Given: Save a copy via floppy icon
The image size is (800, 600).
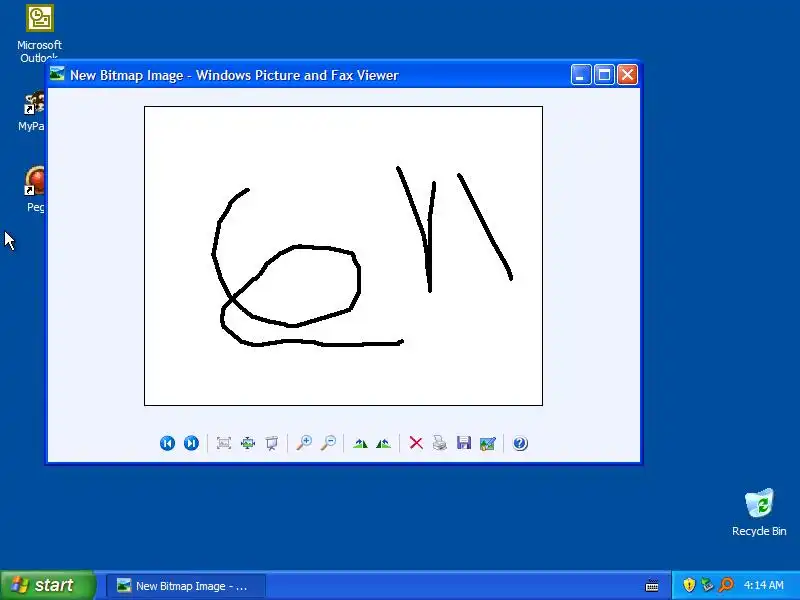Looking at the screenshot, I should click(x=464, y=443).
